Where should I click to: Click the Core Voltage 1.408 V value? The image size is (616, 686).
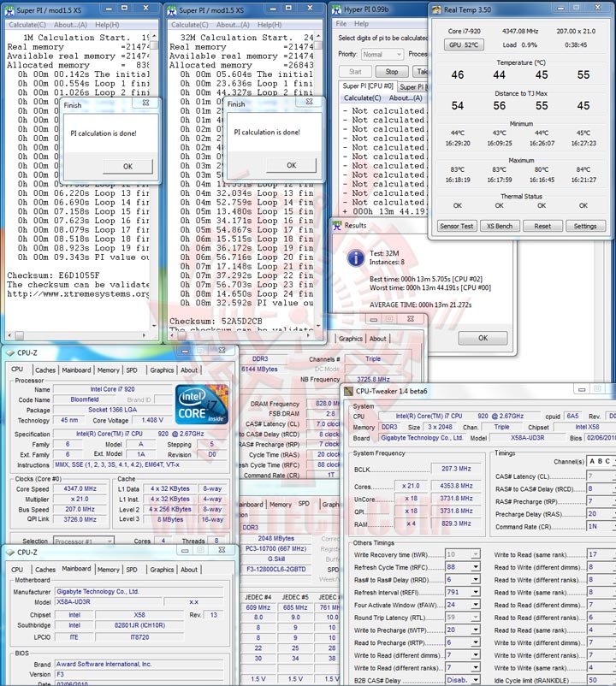pyautogui.click(x=152, y=420)
